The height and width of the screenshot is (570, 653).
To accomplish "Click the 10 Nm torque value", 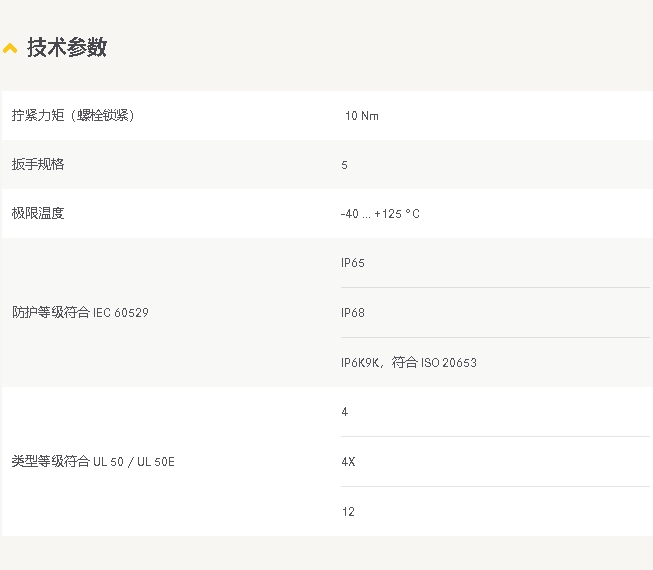I will pos(361,116).
